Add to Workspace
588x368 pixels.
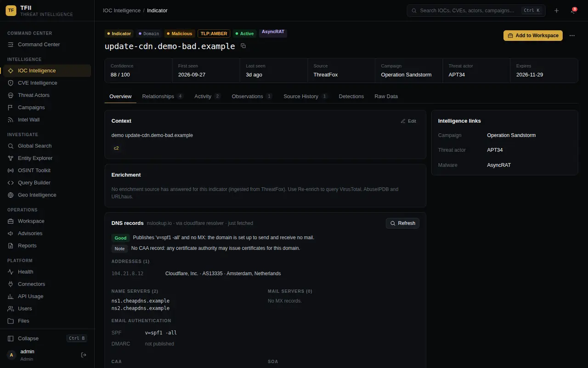click(533, 35)
